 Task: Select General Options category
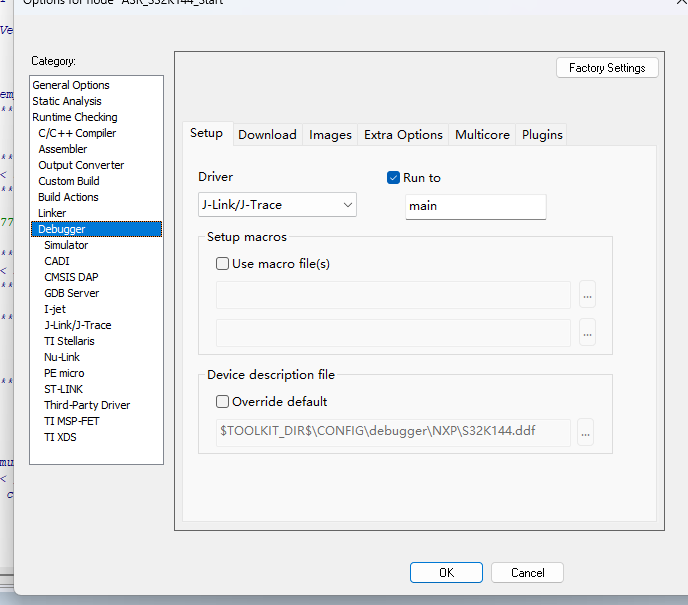(x=71, y=85)
